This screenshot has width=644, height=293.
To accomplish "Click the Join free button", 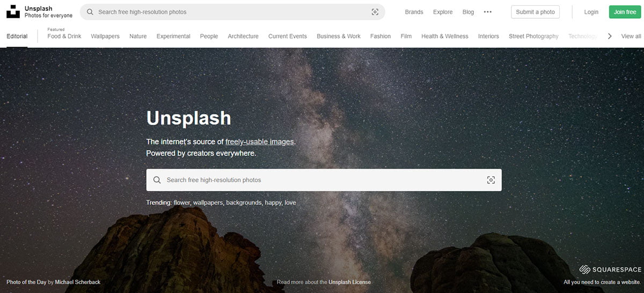I will pyautogui.click(x=625, y=12).
